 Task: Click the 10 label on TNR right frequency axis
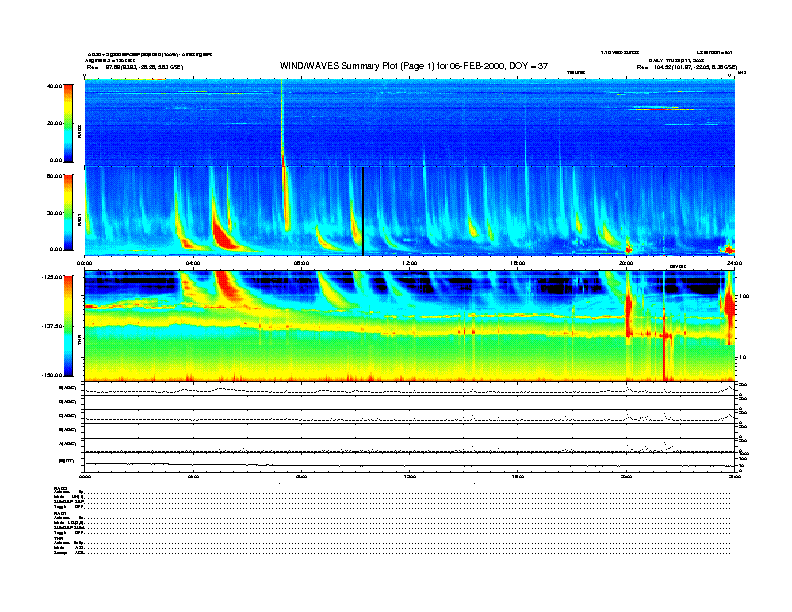pos(742,357)
